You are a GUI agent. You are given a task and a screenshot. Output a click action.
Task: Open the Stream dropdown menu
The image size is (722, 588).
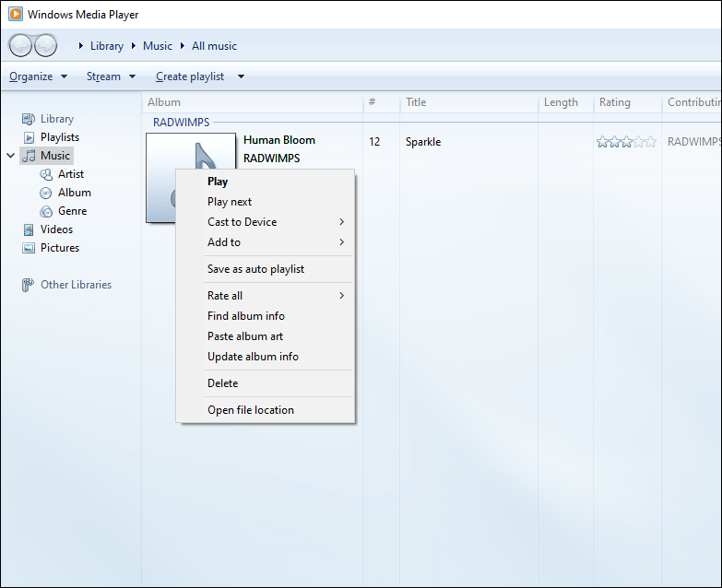click(x=111, y=76)
